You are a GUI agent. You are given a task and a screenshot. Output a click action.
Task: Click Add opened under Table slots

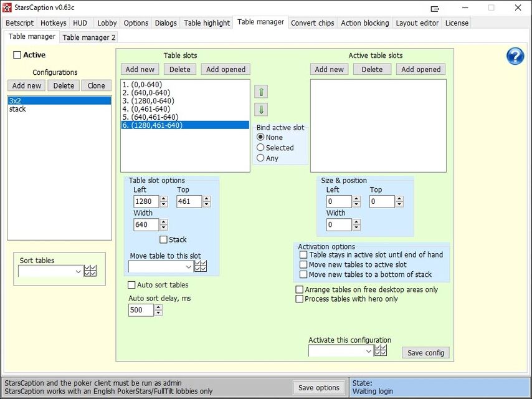(226, 69)
